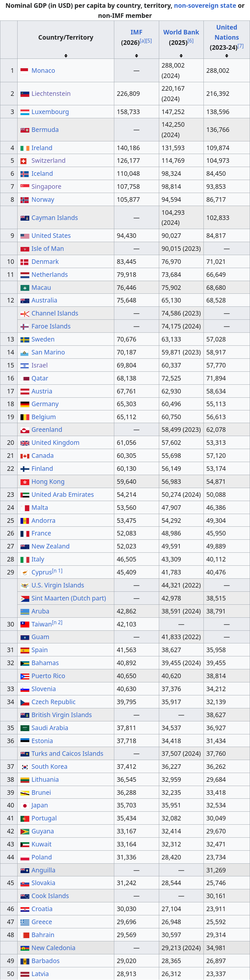The height and width of the screenshot is (980, 250).
Task: Open the Turks and Caicos Islands link
Action: tap(67, 754)
